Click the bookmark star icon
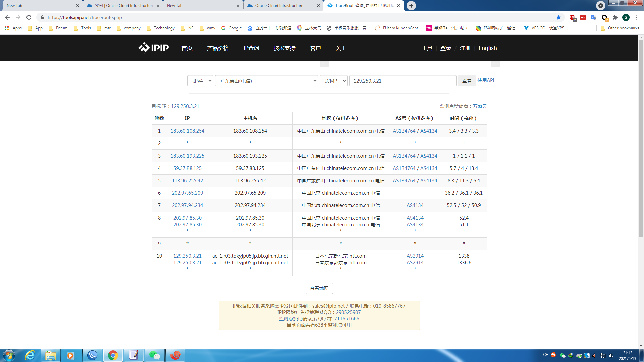Viewport: 644px width, 362px height. tap(558, 17)
